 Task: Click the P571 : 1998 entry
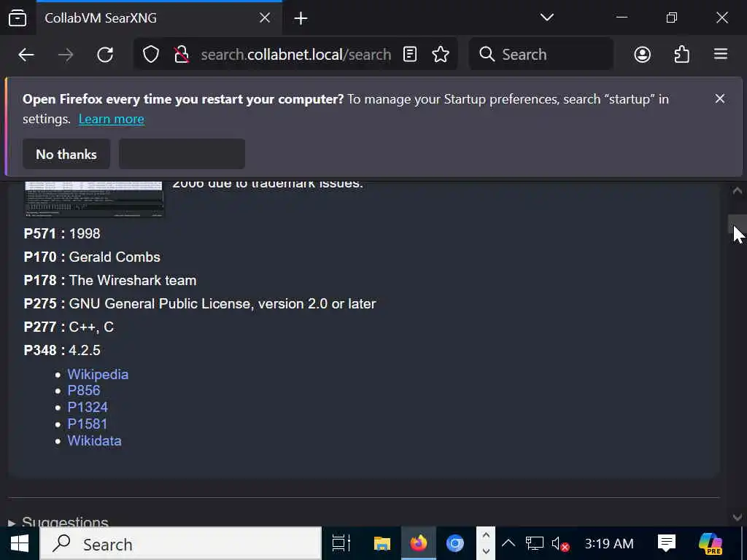tap(62, 233)
